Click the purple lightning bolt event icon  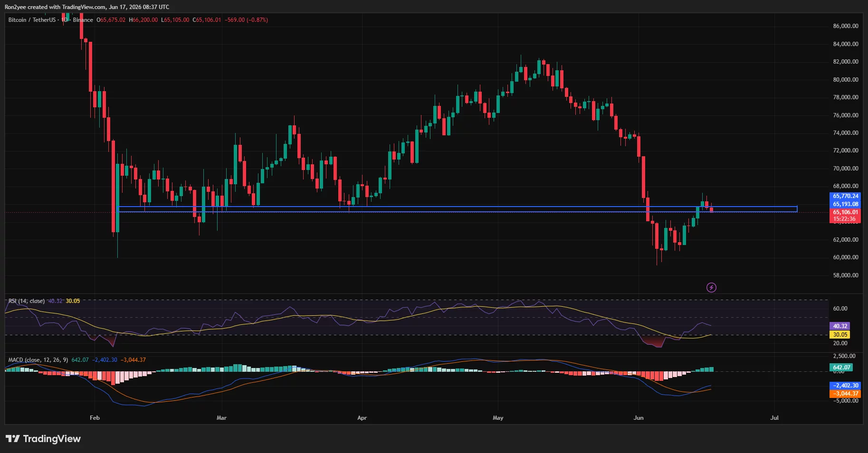(x=711, y=287)
